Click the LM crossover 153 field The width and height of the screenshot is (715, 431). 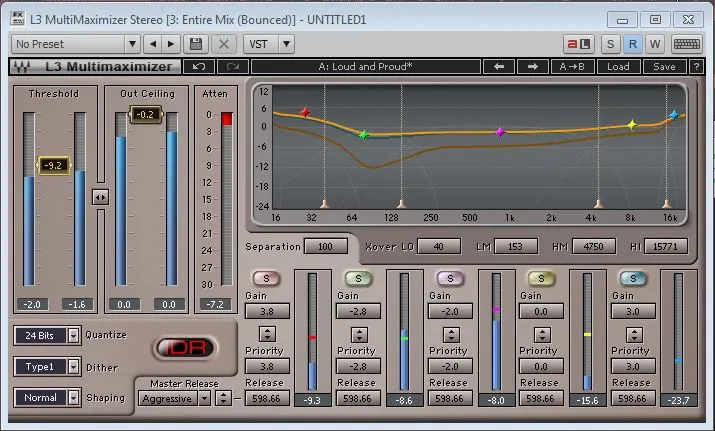[515, 247]
